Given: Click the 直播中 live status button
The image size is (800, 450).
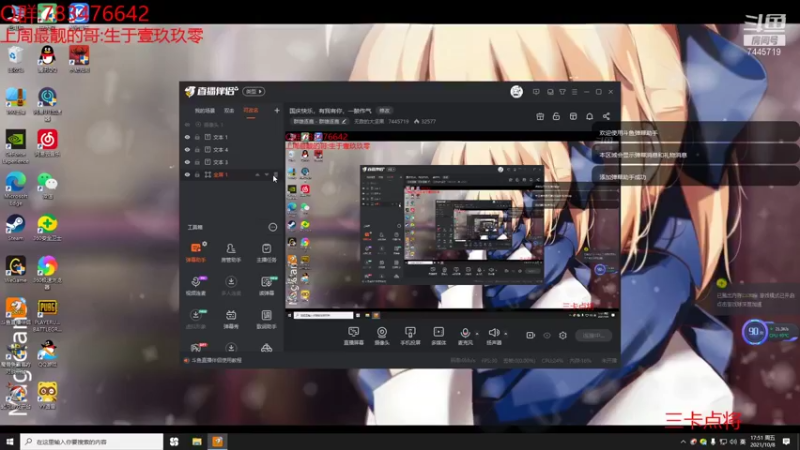Looking at the screenshot, I should (x=593, y=335).
